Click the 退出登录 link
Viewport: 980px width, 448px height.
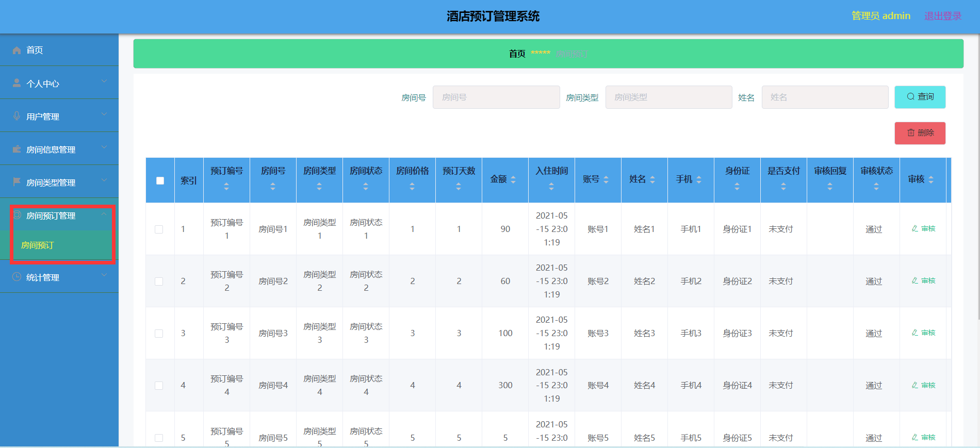coord(942,16)
